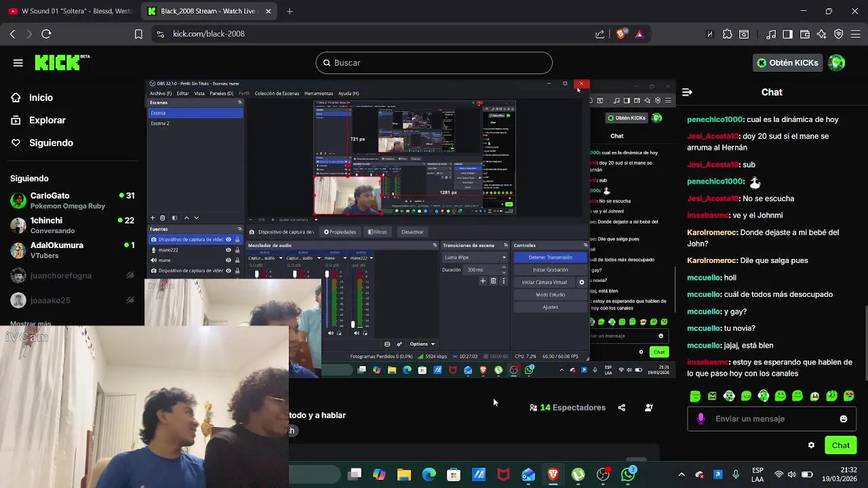Viewport: 868px width, 488px height.
Task: Open Leo AI sparkle icon
Action: 822,34
